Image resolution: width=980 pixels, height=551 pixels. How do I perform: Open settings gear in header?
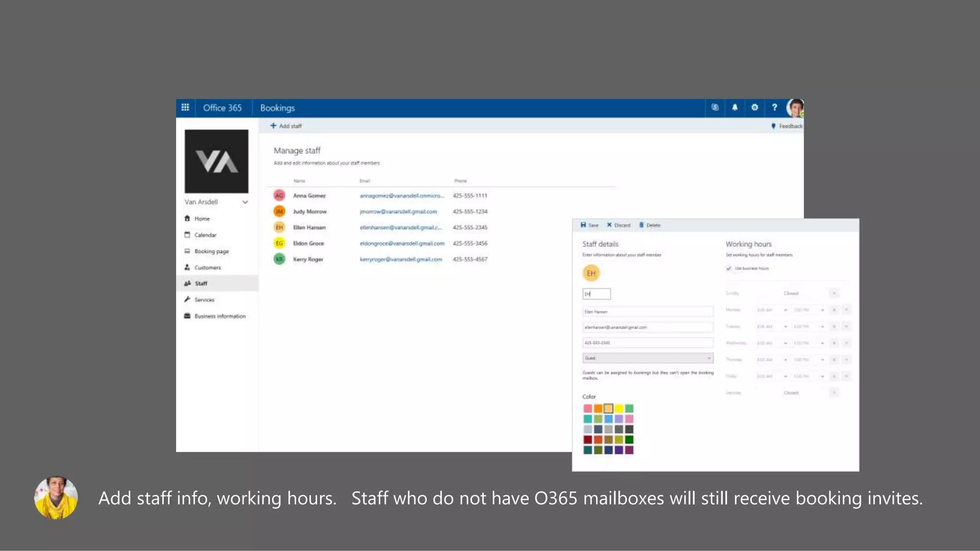click(x=755, y=108)
